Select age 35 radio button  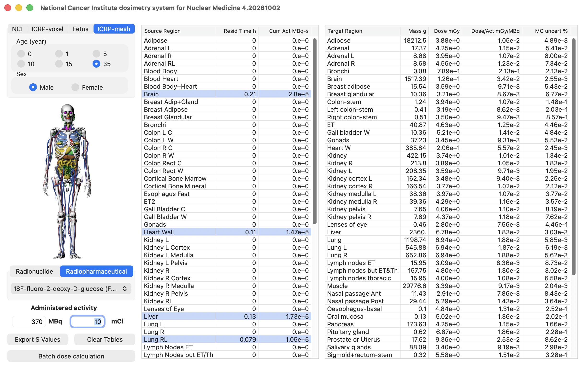96,64
